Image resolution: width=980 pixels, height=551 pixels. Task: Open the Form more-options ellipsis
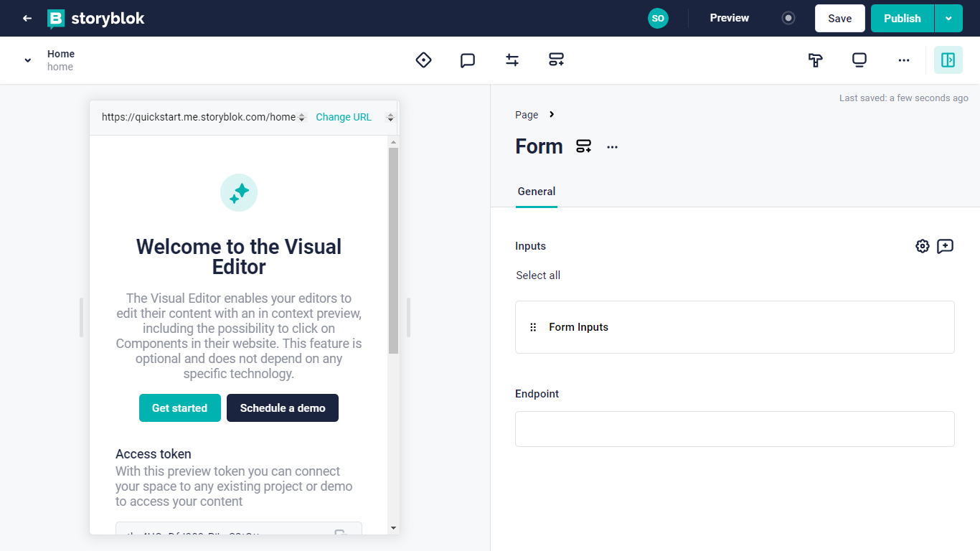[x=612, y=147]
